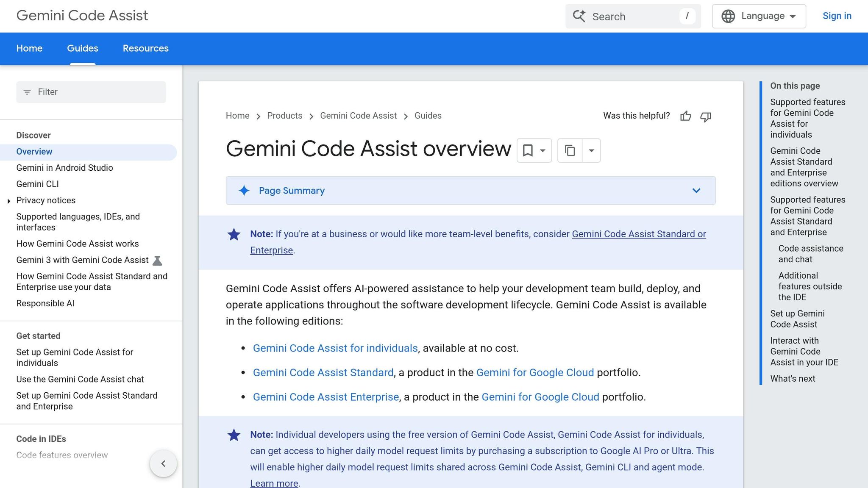Click the Sign in link
The image size is (868, 488).
[x=837, y=16]
